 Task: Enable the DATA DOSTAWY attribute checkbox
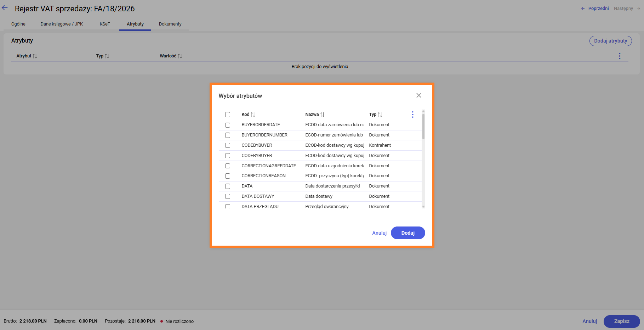coord(228,196)
